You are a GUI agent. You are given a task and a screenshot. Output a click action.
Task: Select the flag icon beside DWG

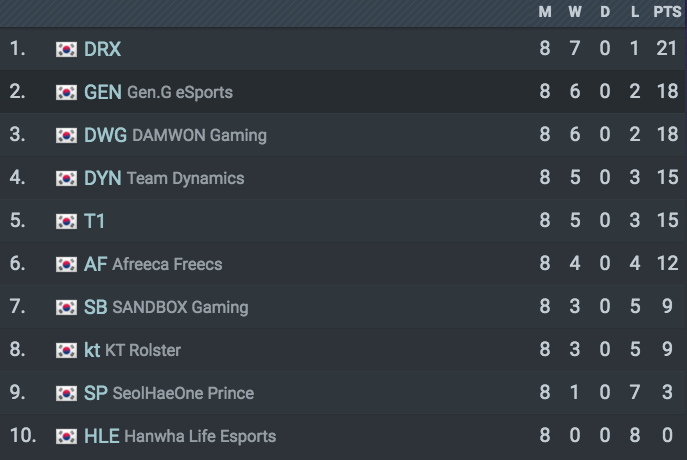[x=66, y=135]
